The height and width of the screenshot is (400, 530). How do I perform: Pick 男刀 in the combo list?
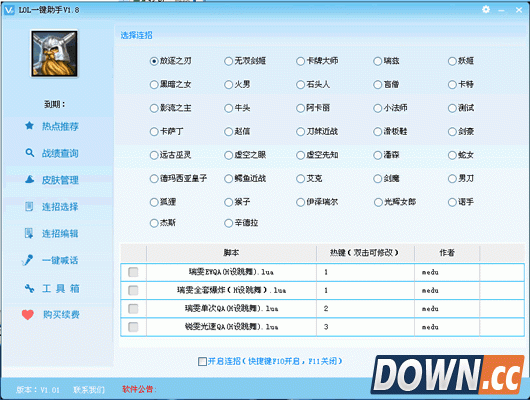pos(452,179)
